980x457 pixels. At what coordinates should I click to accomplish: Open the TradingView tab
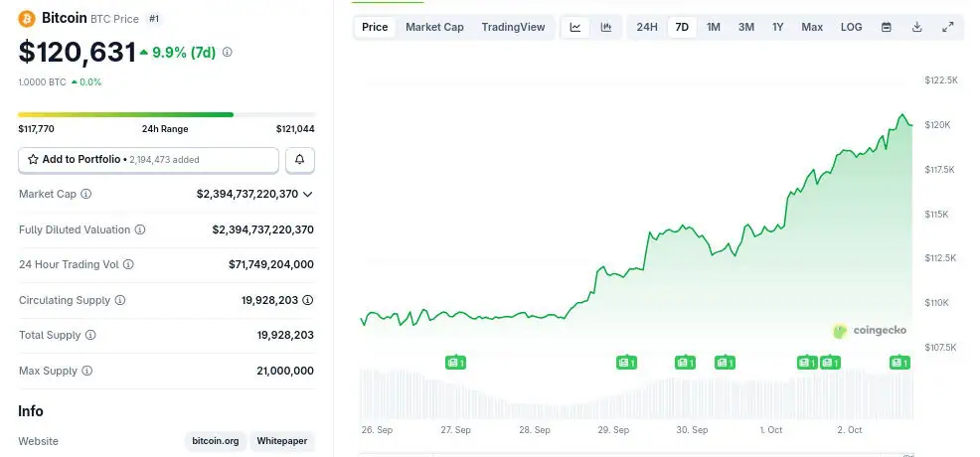pyautogui.click(x=513, y=27)
